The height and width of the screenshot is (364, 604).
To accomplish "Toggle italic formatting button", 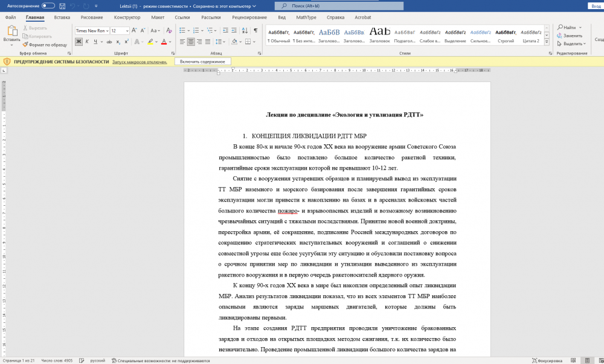I will coord(87,42).
